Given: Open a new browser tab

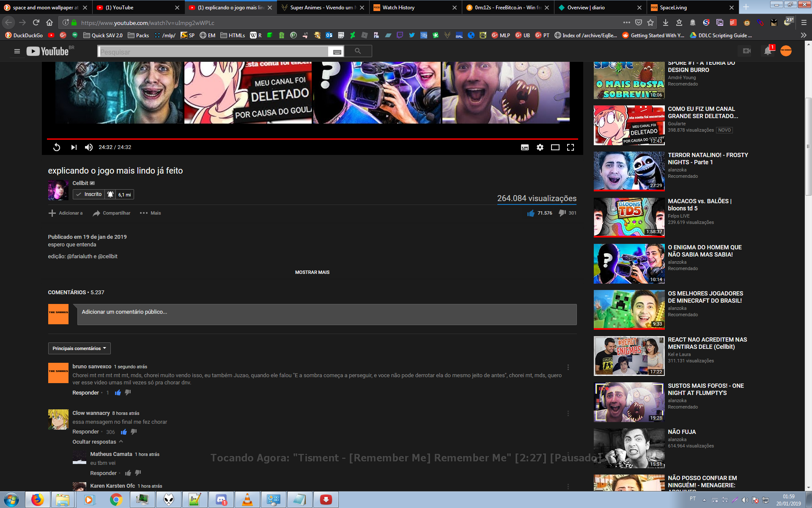Looking at the screenshot, I should pos(746,7).
